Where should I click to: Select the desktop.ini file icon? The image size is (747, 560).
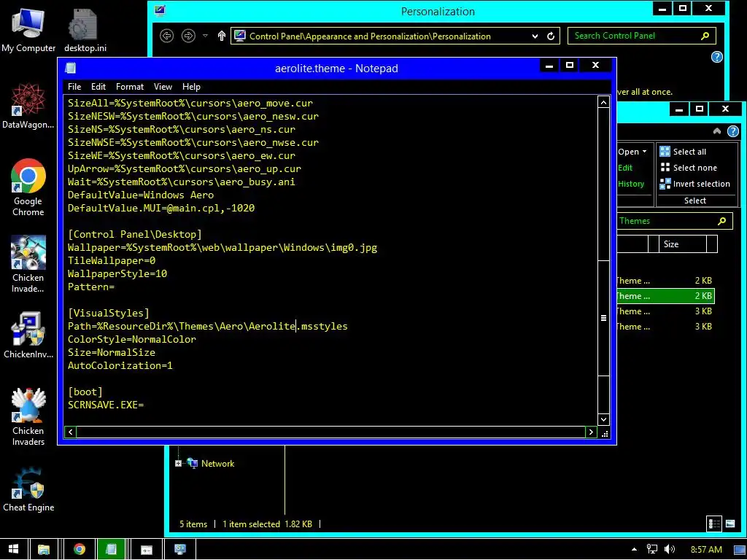click(85, 31)
